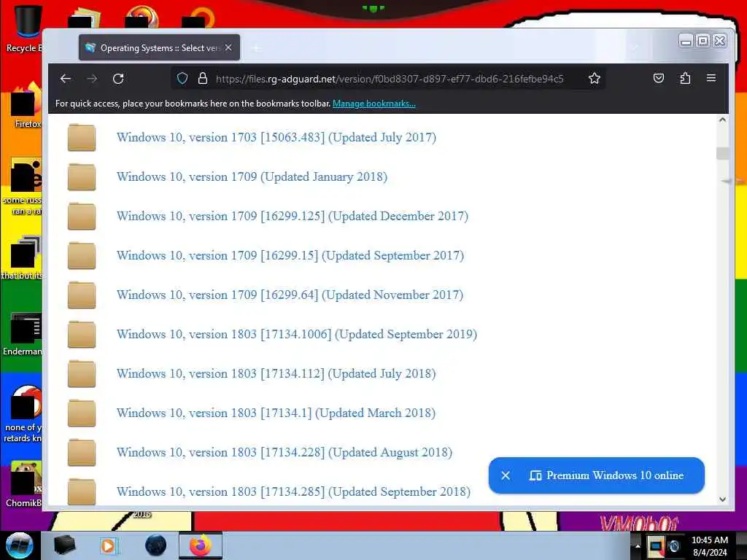The image size is (747, 560).
Task: Click the forward navigation arrow
Action: pyautogui.click(x=93, y=79)
